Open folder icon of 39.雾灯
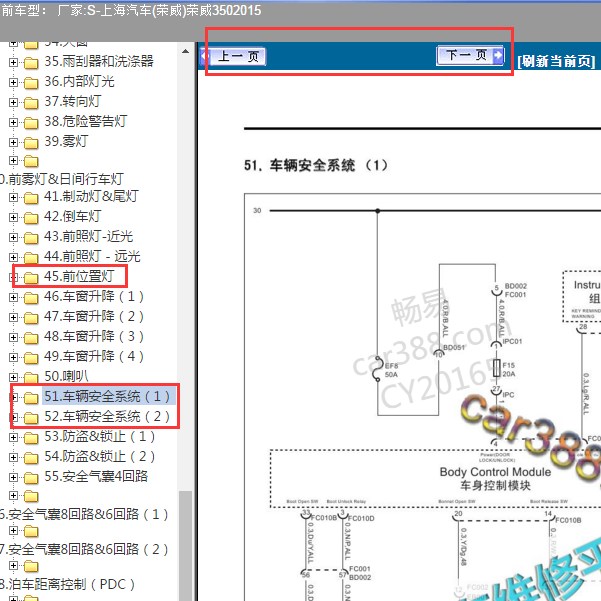Viewport: 601px width, 601px height. pos(31,142)
